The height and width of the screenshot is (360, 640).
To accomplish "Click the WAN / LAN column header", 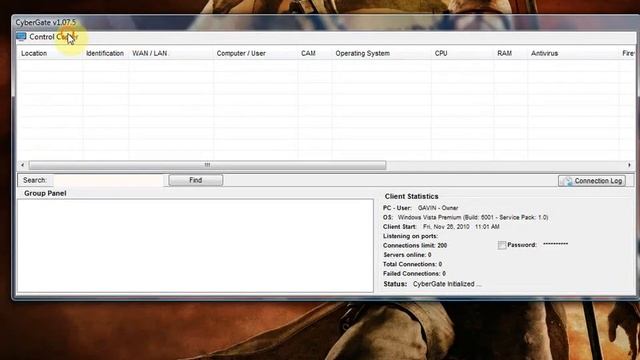I will tap(150, 53).
